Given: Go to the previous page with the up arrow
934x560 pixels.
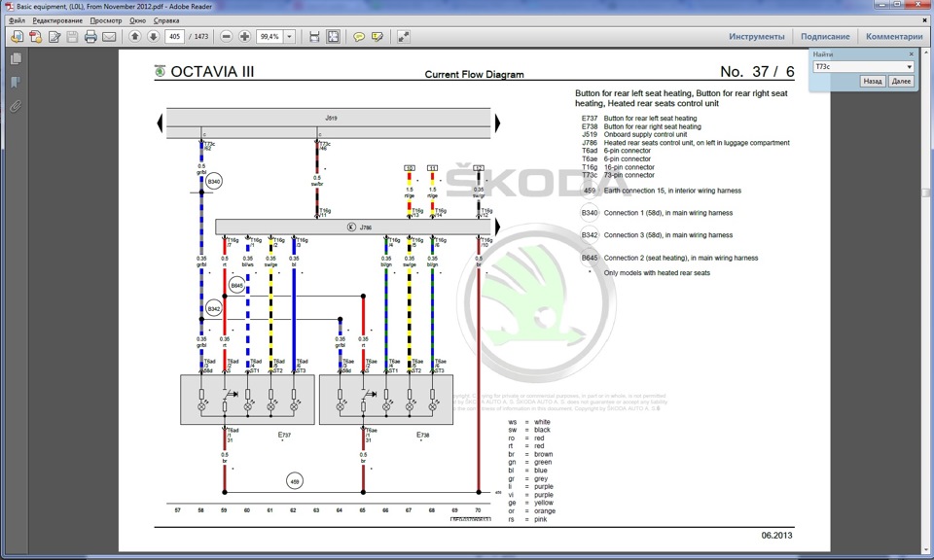Looking at the screenshot, I should [134, 36].
